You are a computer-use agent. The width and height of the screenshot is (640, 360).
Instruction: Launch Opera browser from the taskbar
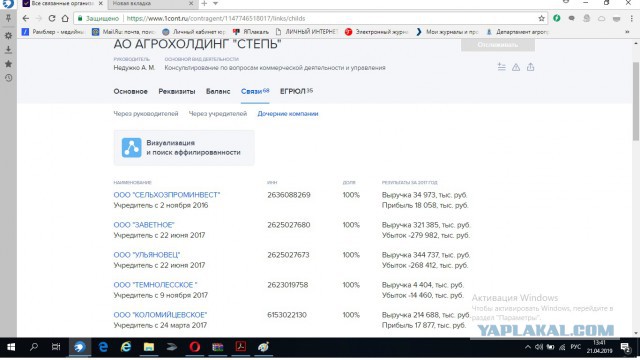click(195, 347)
